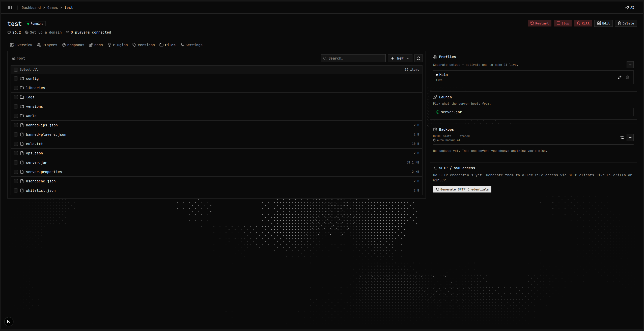Open the server.jar launch selector
Screen dimensions: 644x331
(533, 112)
